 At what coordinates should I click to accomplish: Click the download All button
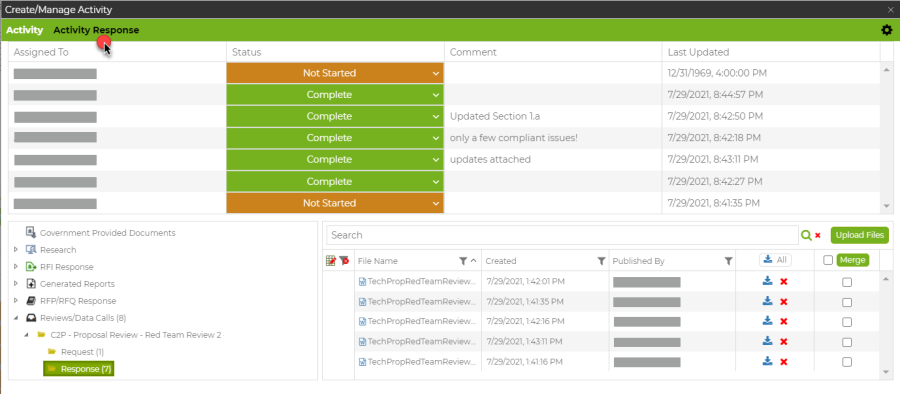(x=775, y=260)
